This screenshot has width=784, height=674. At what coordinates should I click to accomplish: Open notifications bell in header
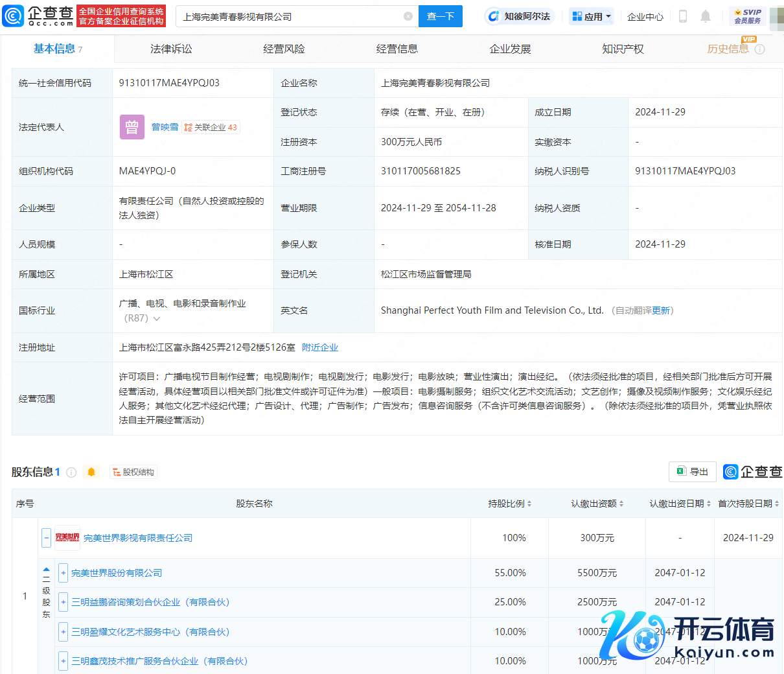click(x=706, y=16)
